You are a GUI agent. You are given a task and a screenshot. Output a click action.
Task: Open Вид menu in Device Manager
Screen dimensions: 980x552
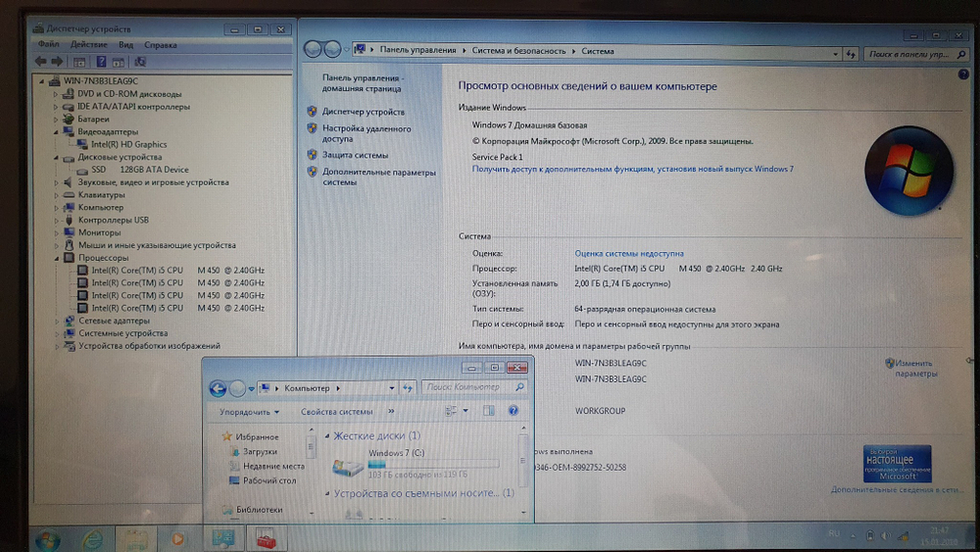(125, 44)
